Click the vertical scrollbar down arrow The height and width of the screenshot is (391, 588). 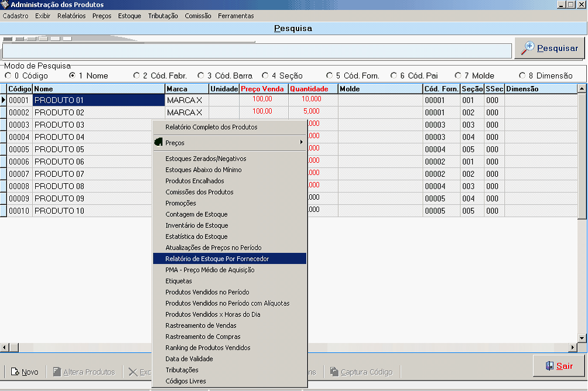(x=582, y=338)
